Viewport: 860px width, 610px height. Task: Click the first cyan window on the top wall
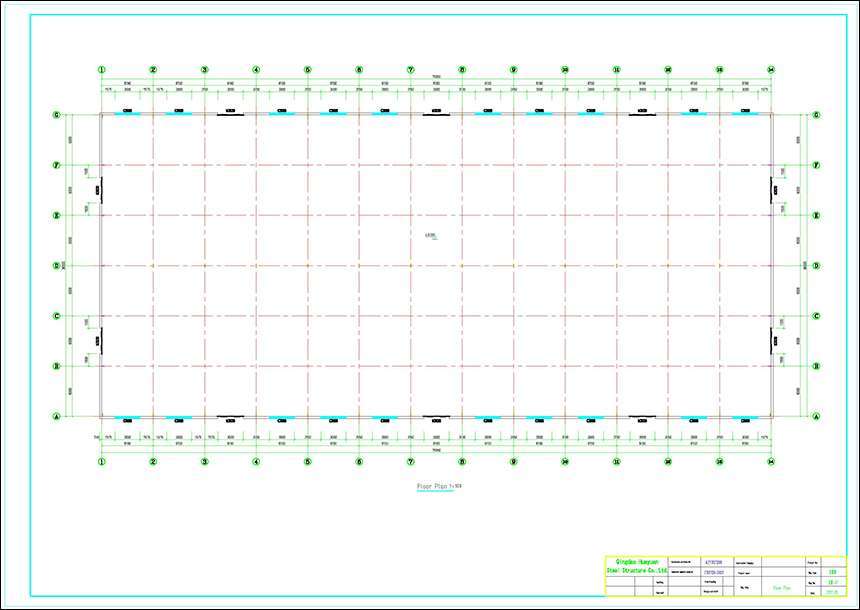[x=127, y=113]
